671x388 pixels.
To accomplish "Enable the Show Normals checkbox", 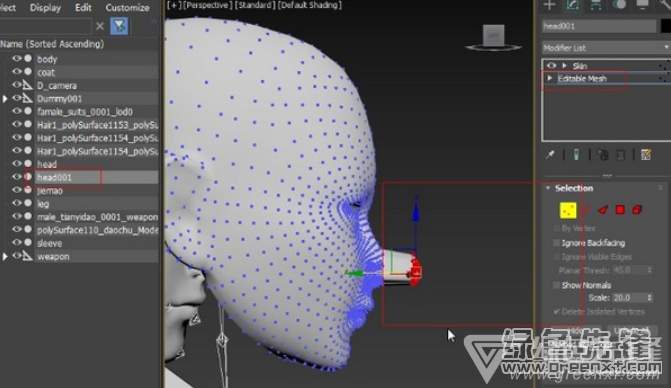I will click(x=557, y=285).
